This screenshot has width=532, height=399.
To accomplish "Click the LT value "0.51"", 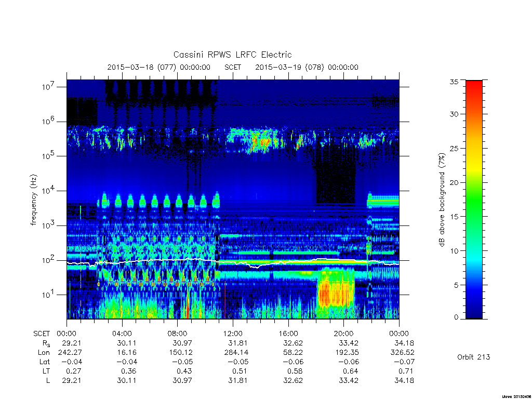I will coord(240,371).
